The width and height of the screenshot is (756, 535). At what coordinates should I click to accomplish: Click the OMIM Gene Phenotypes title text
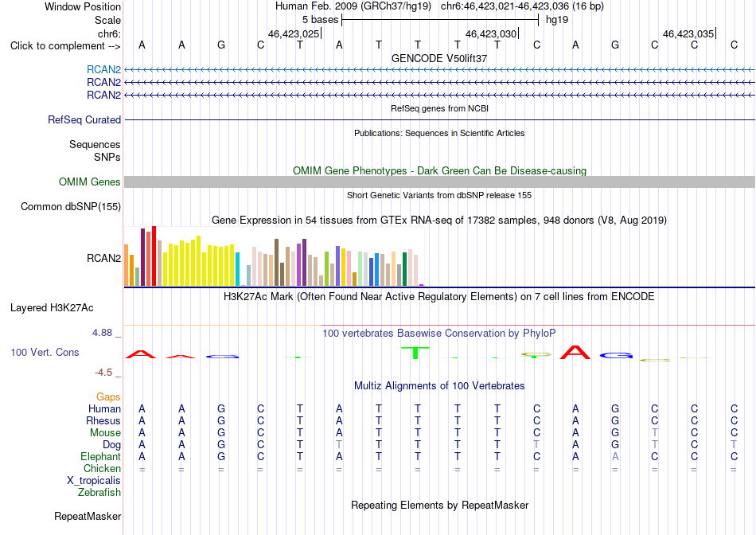(x=439, y=171)
